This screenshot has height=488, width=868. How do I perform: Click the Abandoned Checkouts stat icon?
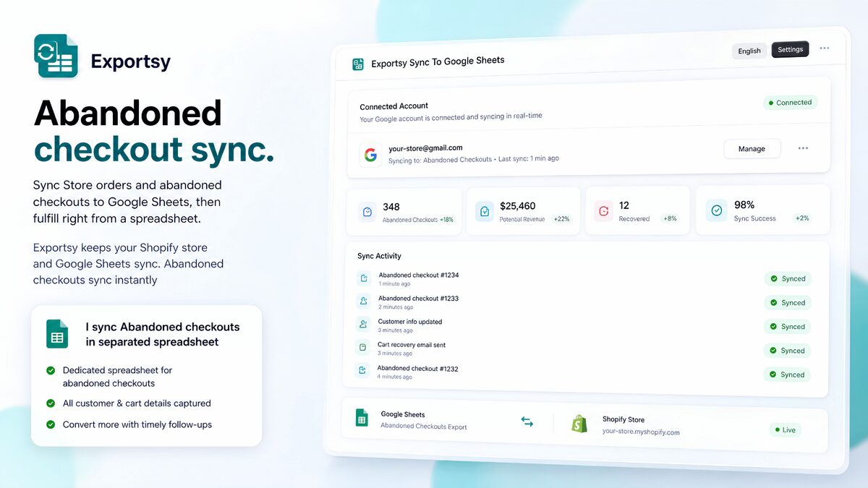(x=367, y=212)
